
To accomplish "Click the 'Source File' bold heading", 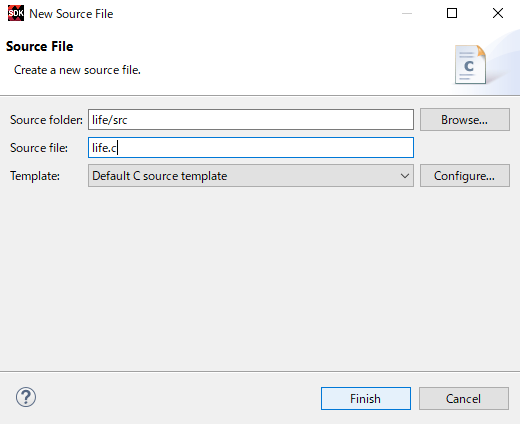I will (x=39, y=46).
